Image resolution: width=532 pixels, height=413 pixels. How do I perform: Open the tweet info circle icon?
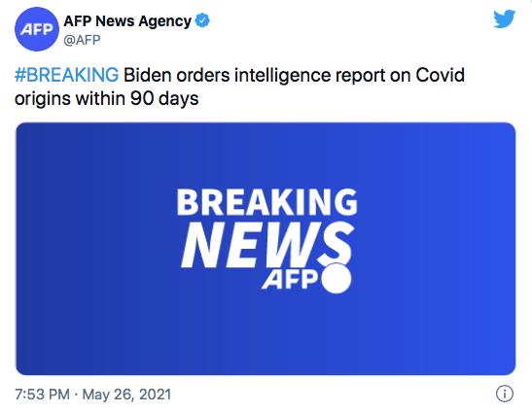coord(505,394)
